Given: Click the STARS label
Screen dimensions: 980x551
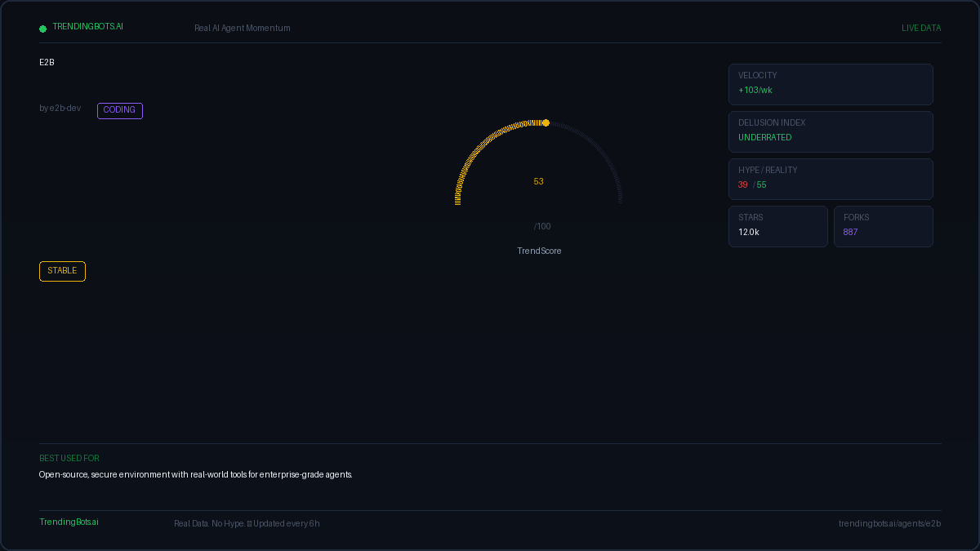Looking at the screenshot, I should click(x=751, y=218).
